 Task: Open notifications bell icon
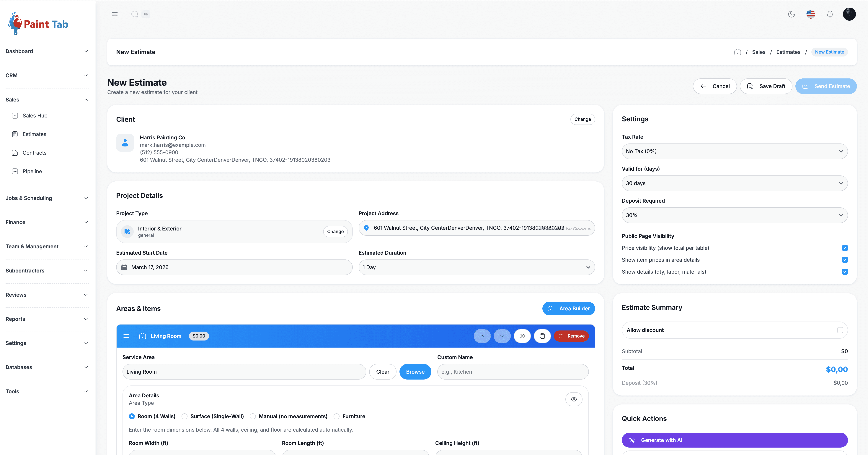pyautogui.click(x=830, y=14)
